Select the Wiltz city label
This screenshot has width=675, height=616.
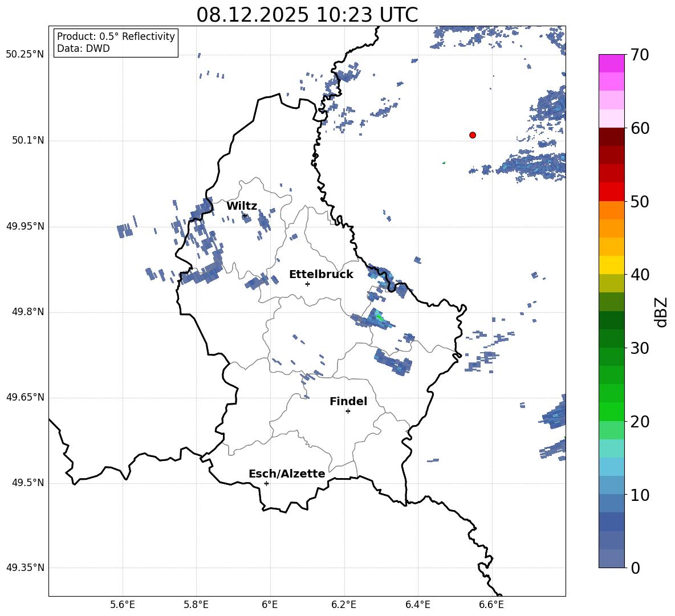point(242,206)
